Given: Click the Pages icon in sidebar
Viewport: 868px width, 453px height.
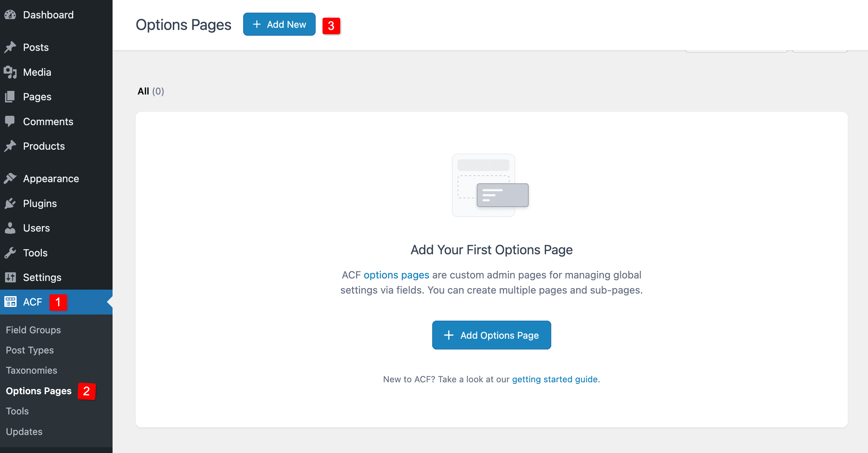Looking at the screenshot, I should [10, 96].
